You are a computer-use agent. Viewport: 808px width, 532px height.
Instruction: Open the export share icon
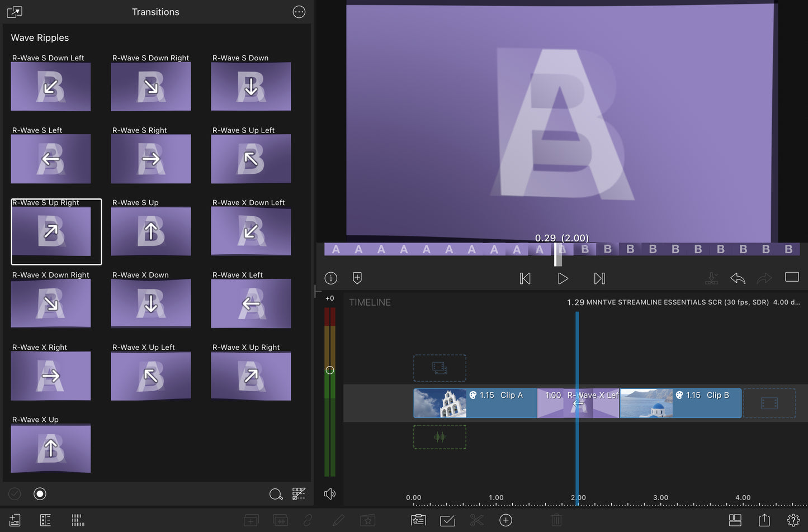point(764,520)
